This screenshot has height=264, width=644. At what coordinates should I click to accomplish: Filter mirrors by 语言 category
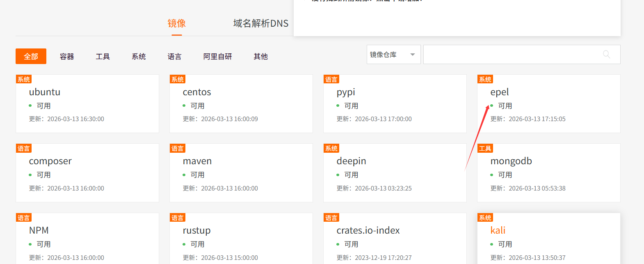(174, 56)
